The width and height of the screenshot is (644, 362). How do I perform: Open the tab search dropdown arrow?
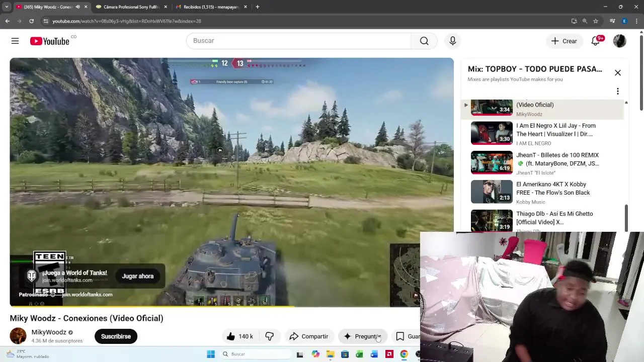tap(7, 7)
